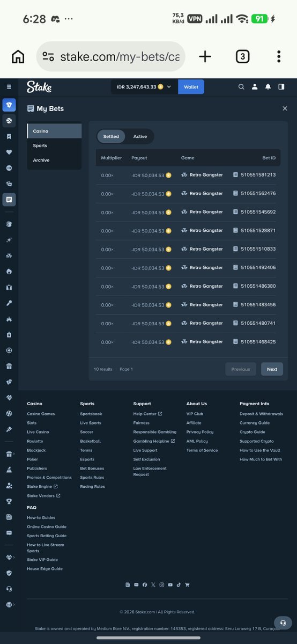Image resolution: width=297 pixels, height=644 pixels.
Task: Open the browser home button
Action: coord(18,56)
